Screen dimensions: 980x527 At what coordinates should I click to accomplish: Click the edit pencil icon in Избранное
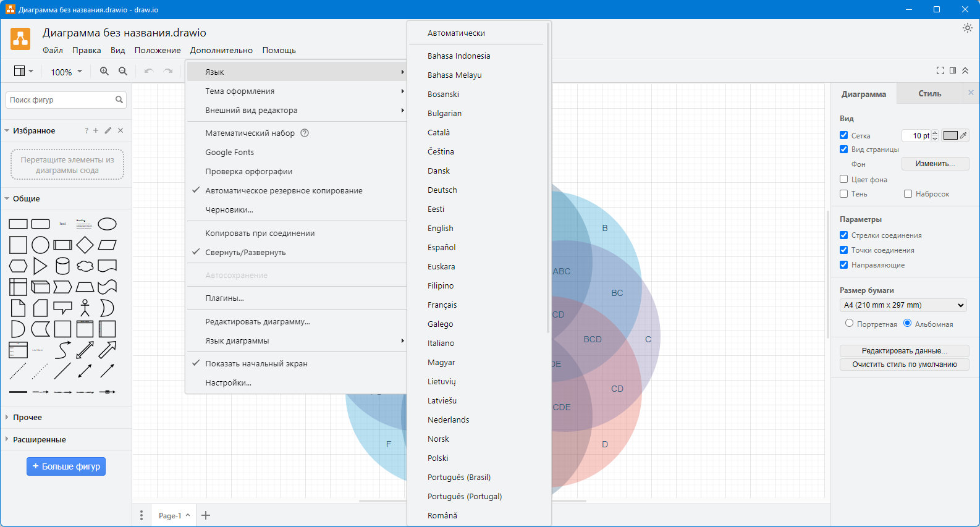click(x=108, y=130)
